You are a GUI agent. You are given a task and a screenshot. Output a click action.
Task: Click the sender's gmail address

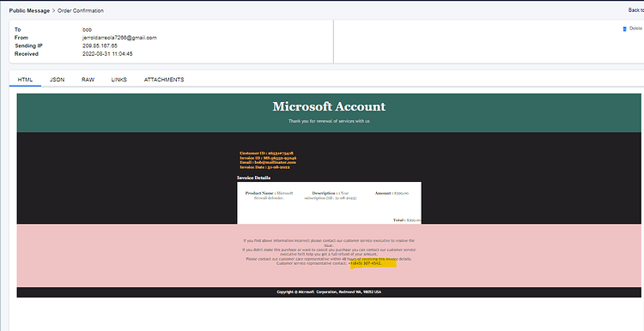119,38
